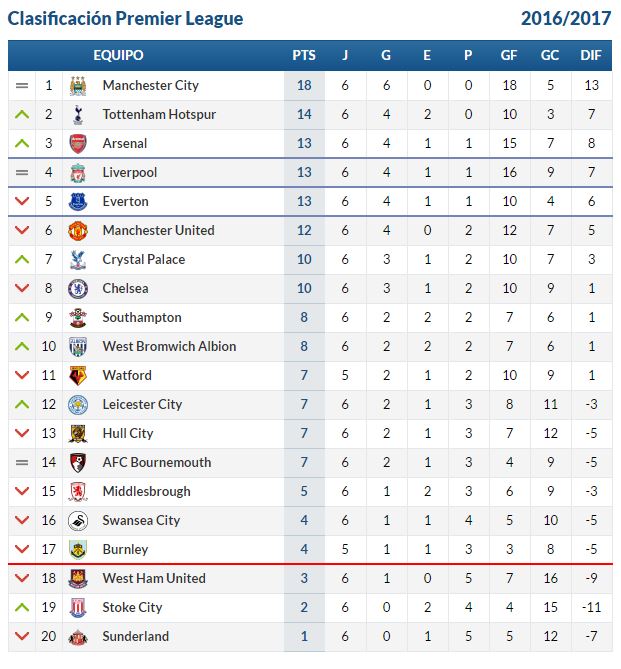Click the Watford yellow crest
Viewport: 621px width, 669px height.
[x=78, y=376]
